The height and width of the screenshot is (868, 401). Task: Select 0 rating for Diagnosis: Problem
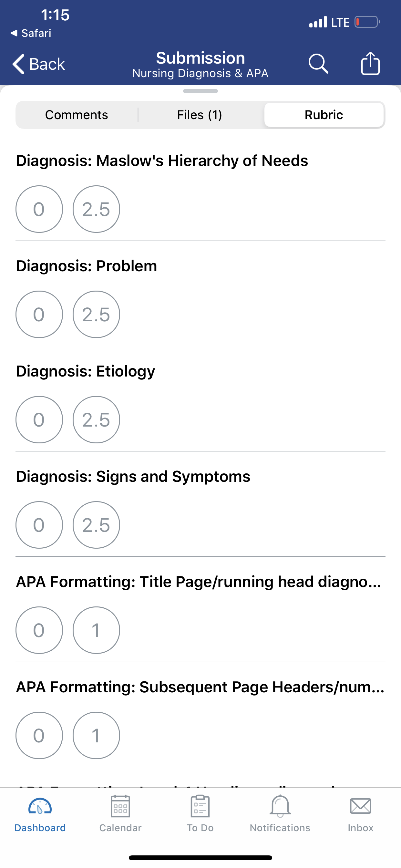(39, 315)
